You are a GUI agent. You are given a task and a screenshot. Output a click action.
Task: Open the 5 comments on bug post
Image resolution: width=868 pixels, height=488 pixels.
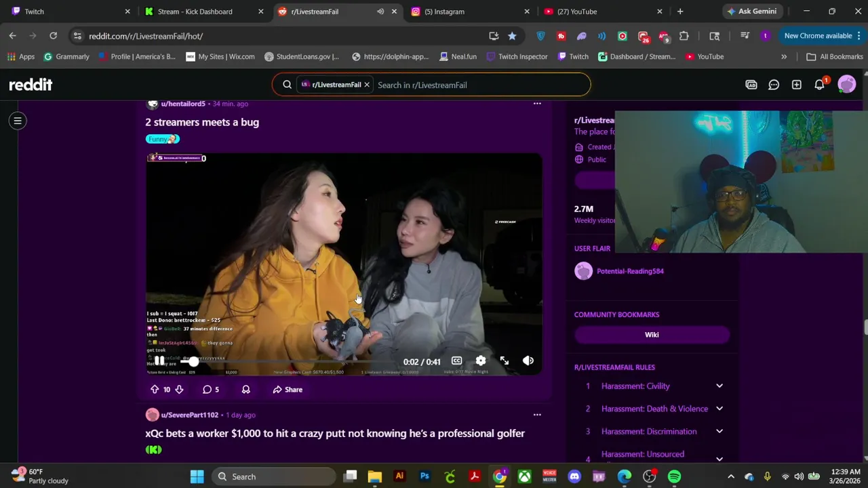click(x=211, y=390)
